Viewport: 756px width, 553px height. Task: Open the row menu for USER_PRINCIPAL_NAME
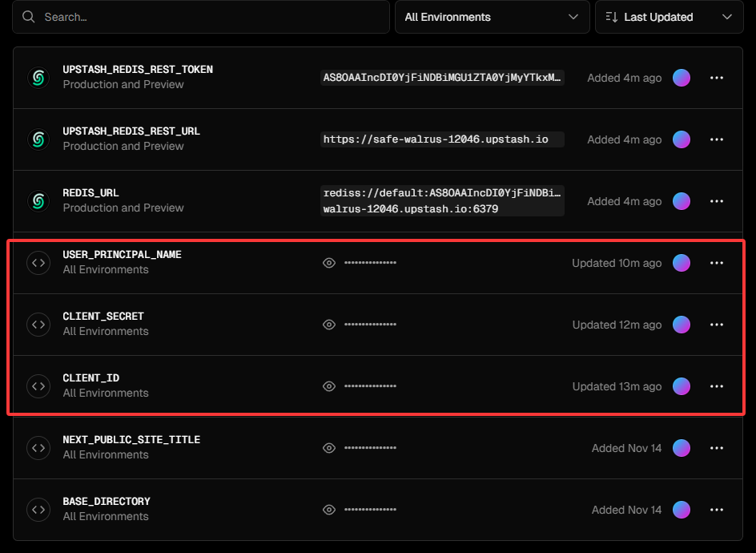[717, 263]
